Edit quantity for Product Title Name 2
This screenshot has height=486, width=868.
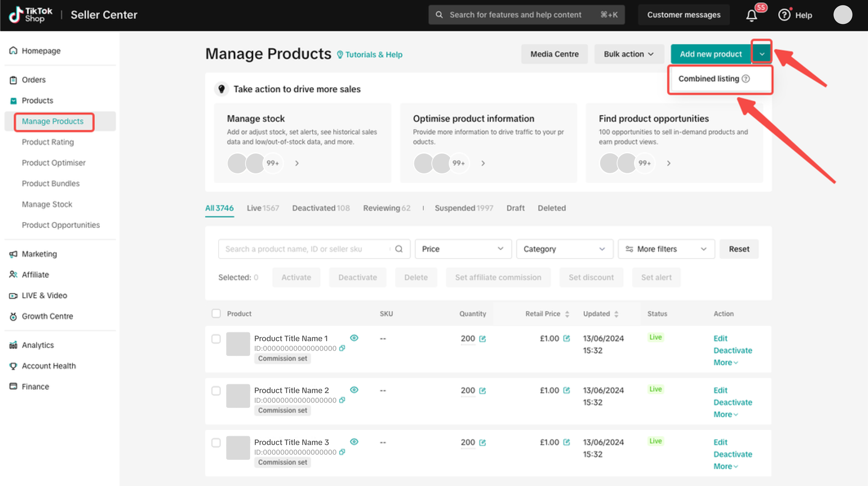pos(482,391)
